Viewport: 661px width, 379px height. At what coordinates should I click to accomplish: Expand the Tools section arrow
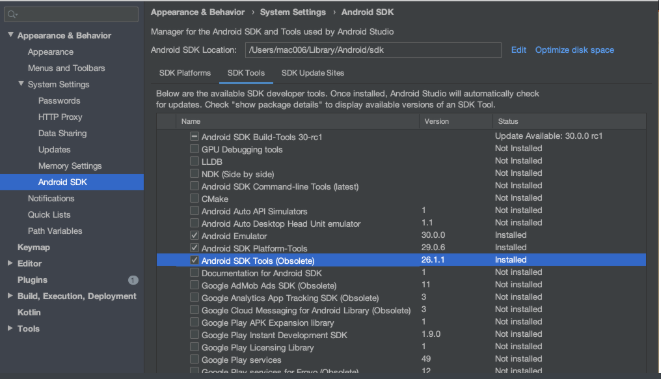10,328
